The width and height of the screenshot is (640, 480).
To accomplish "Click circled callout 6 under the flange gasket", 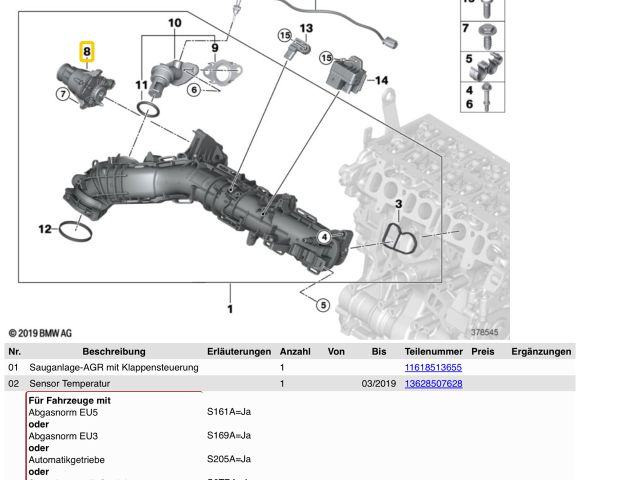I will [195, 90].
